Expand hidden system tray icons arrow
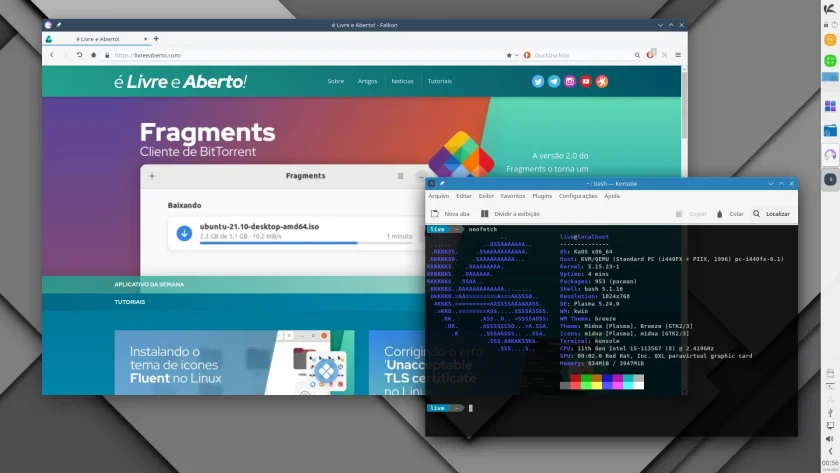 click(830, 451)
